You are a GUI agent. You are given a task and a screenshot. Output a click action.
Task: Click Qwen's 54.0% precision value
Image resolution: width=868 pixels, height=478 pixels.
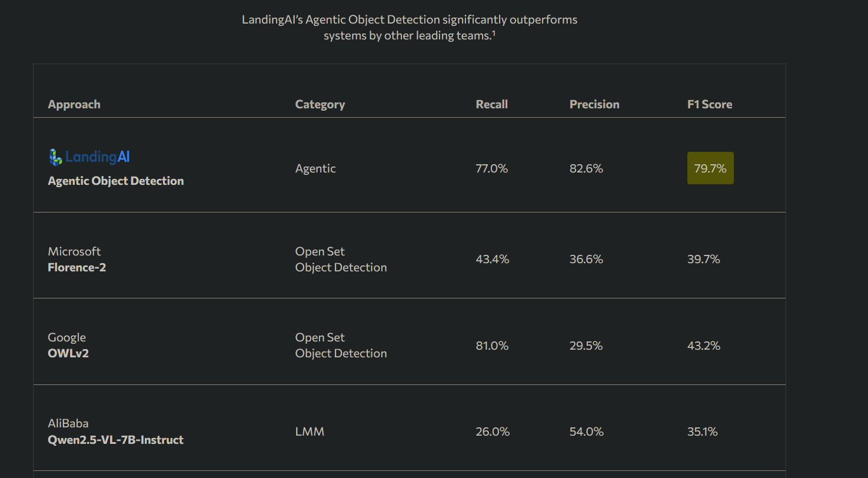(x=587, y=431)
